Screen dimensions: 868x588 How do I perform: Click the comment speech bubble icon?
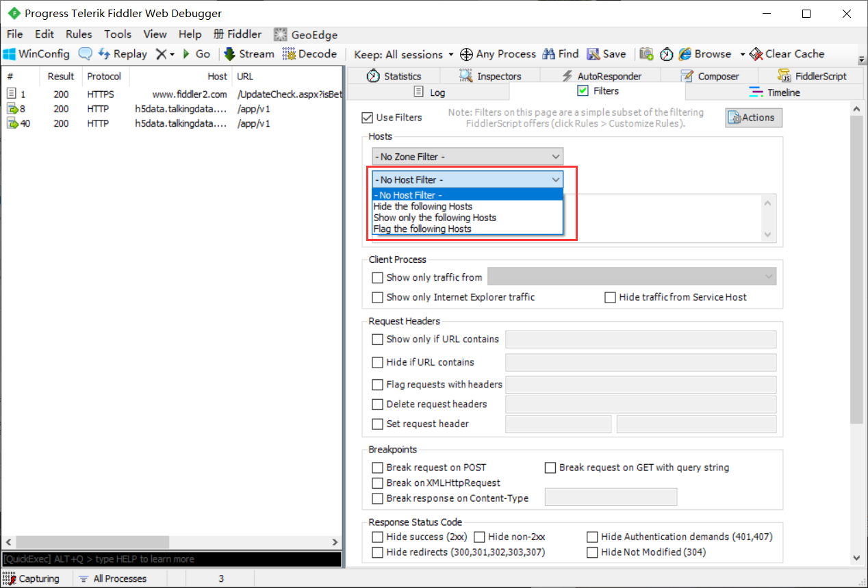[x=85, y=54]
